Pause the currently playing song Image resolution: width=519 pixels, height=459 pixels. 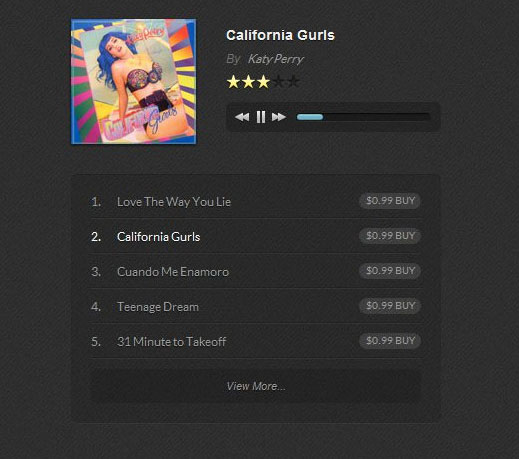point(261,117)
